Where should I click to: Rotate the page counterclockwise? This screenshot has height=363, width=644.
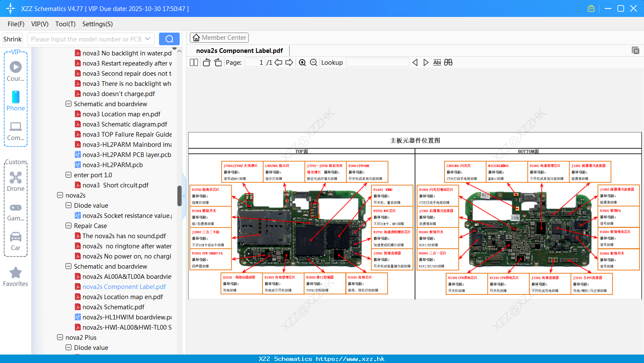206,63
